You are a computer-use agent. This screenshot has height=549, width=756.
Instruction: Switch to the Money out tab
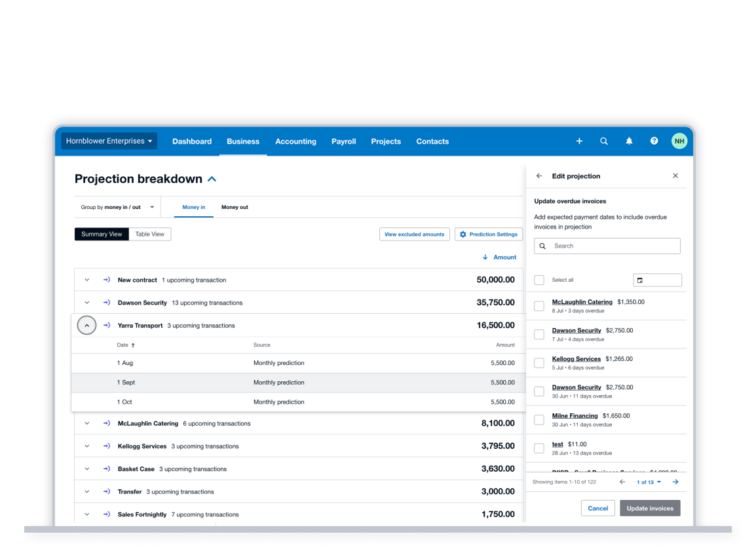[235, 206]
